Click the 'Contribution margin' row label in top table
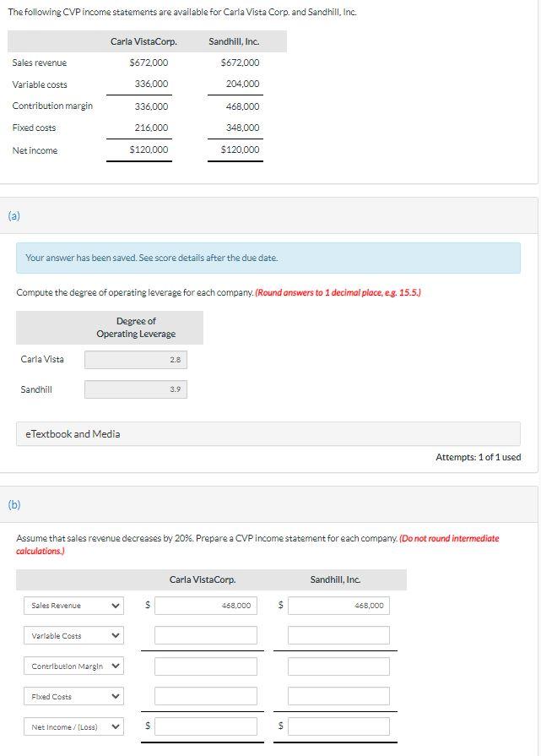541x756 pixels. pyautogui.click(x=52, y=106)
